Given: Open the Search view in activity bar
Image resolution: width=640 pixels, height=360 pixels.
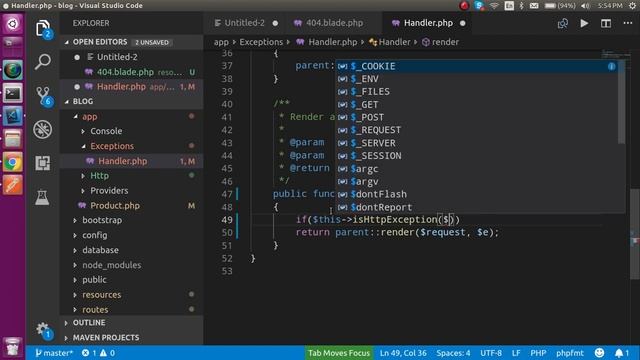Looking at the screenshot, I should (42, 62).
